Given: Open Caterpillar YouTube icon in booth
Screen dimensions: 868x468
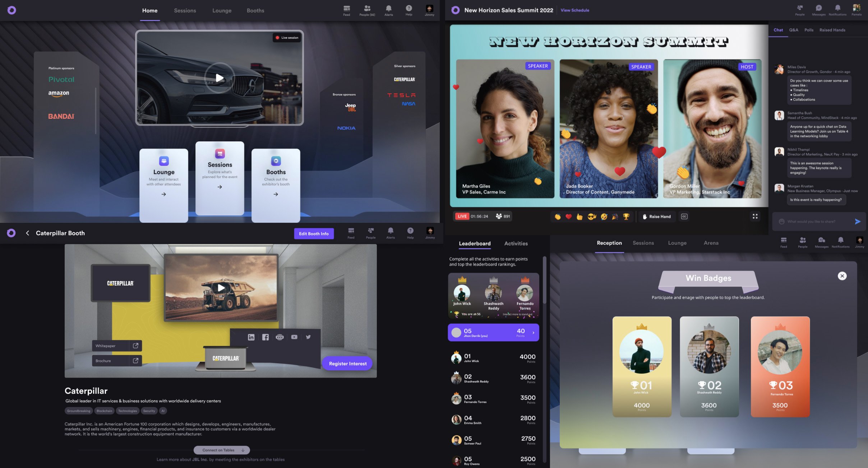Looking at the screenshot, I should [294, 337].
